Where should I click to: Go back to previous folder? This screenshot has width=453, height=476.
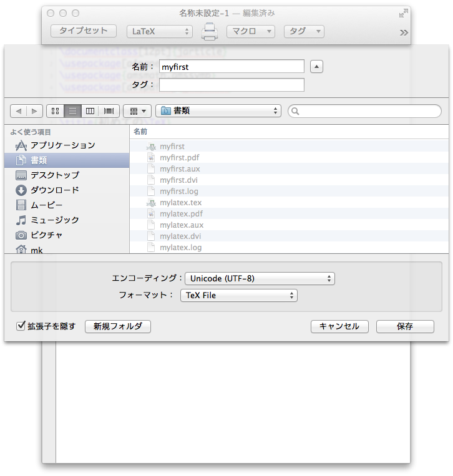[19, 111]
